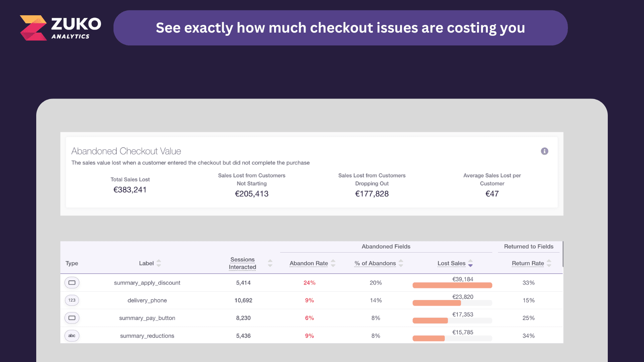Viewport: 644px width, 362px height.
Task: Click the % of Abandons column header
Action: click(x=375, y=263)
